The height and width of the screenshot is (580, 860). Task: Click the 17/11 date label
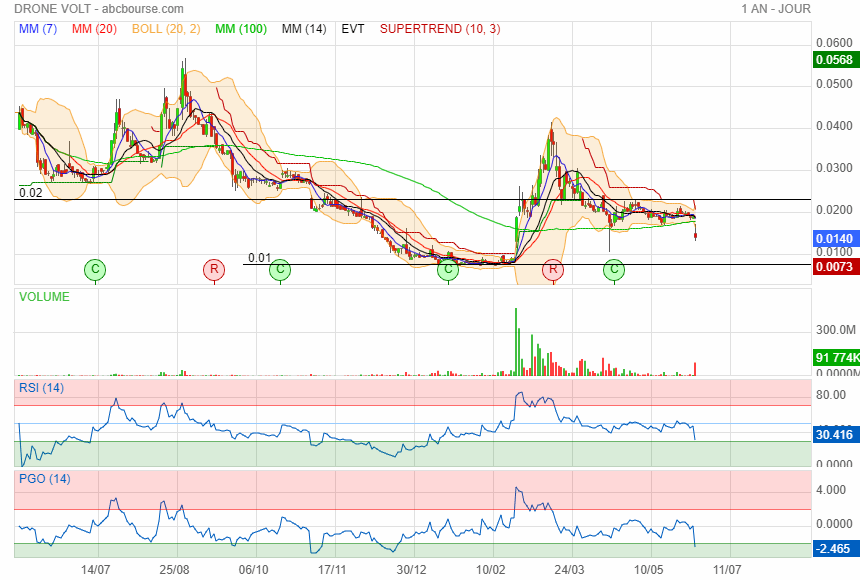click(332, 570)
